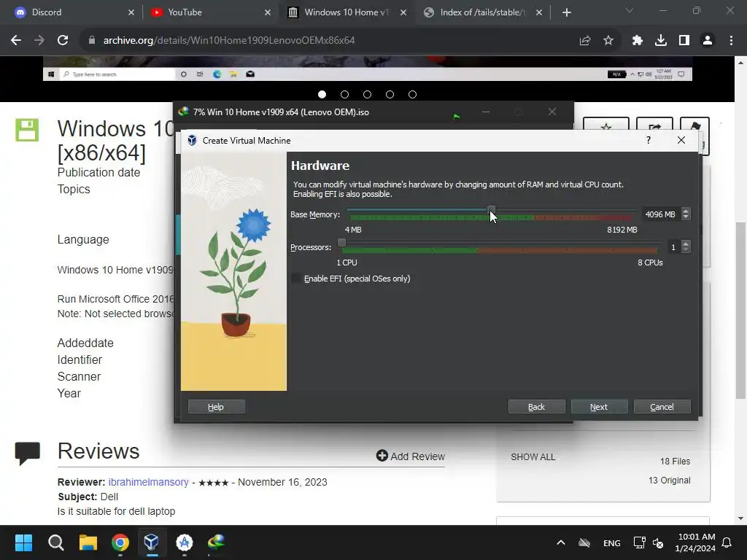Decrease Base Memory with down arrow
The image size is (747, 560).
click(686, 217)
